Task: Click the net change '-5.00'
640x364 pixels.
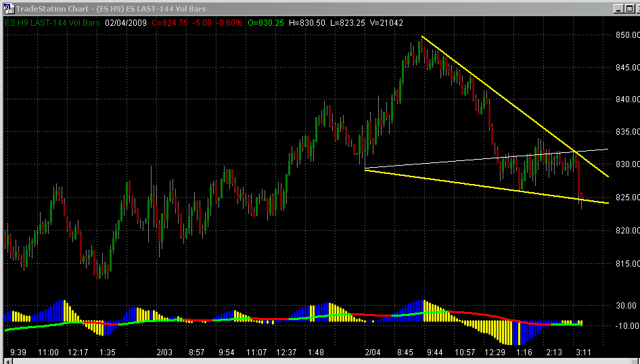Action: [x=202, y=23]
